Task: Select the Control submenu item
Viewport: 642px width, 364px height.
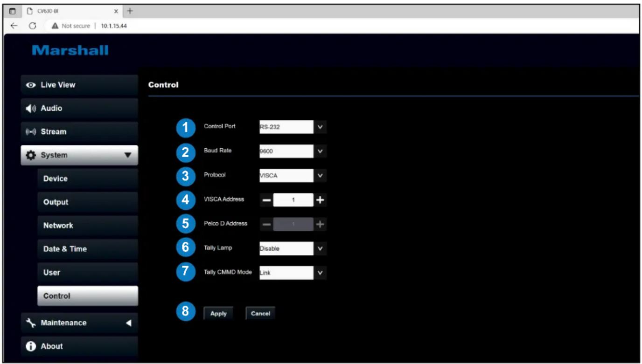Action: click(x=88, y=296)
